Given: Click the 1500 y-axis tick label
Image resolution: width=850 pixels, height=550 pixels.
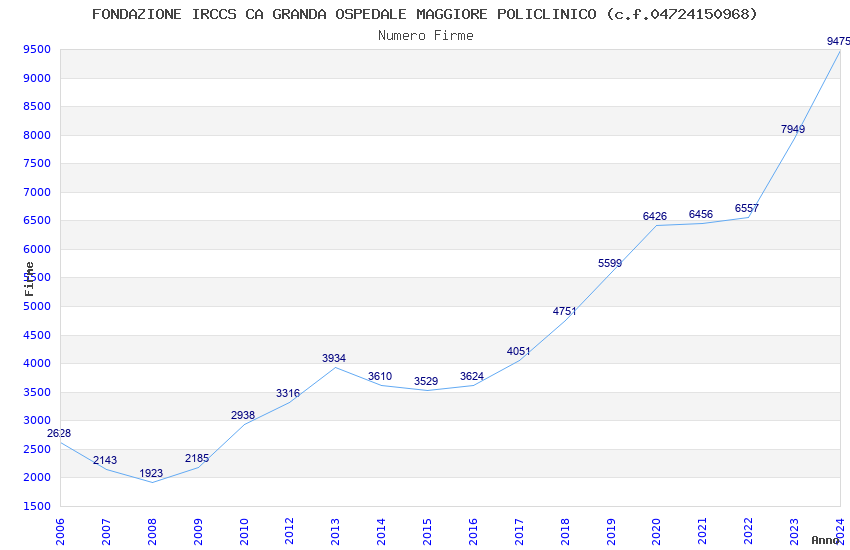Looking at the screenshot, I should point(37,506).
